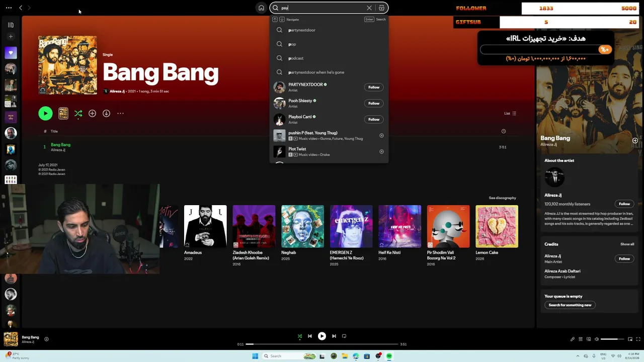Viewport: 644px width, 362px height.
Task: Click See discography link
Action: (502, 198)
